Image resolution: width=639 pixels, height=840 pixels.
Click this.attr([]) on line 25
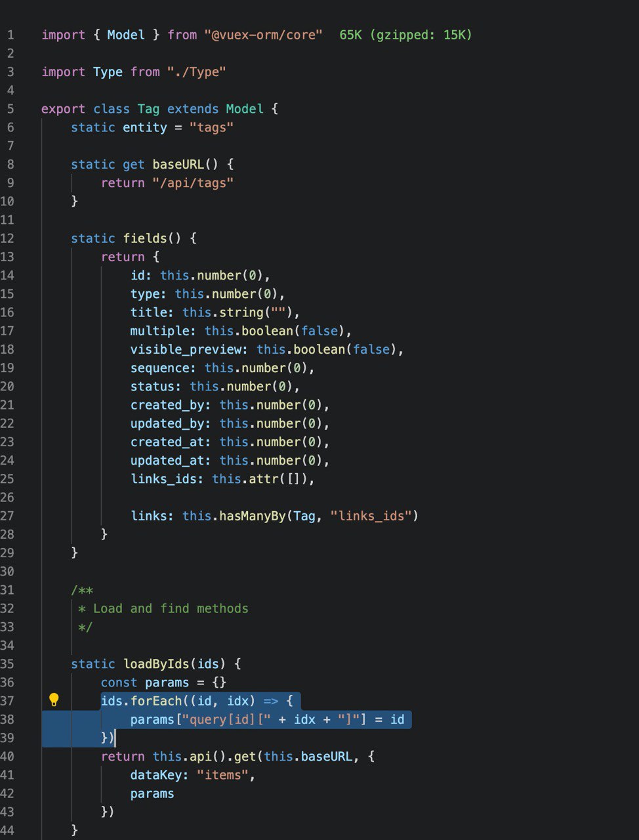pos(260,478)
